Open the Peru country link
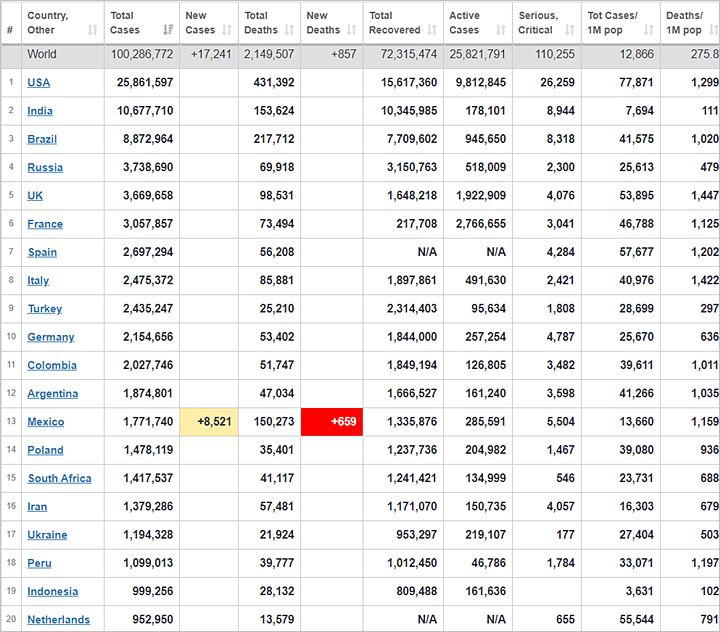 (x=39, y=564)
